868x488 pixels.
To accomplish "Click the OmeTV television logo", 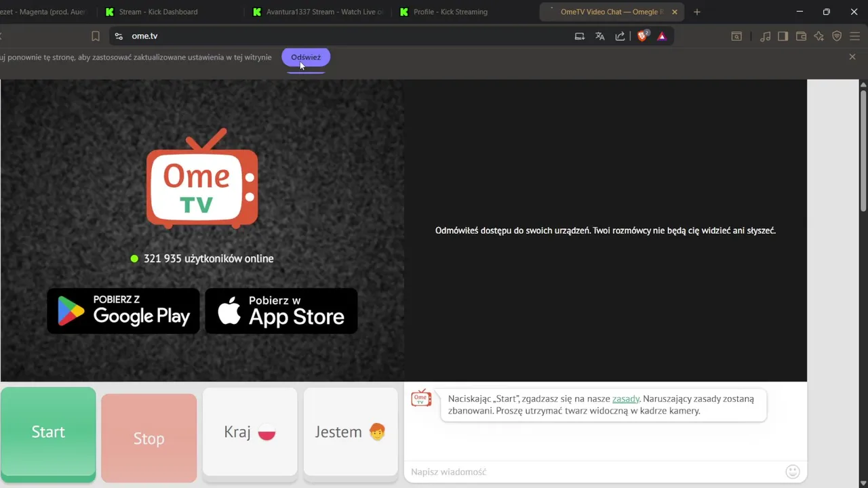I will coord(202,178).
